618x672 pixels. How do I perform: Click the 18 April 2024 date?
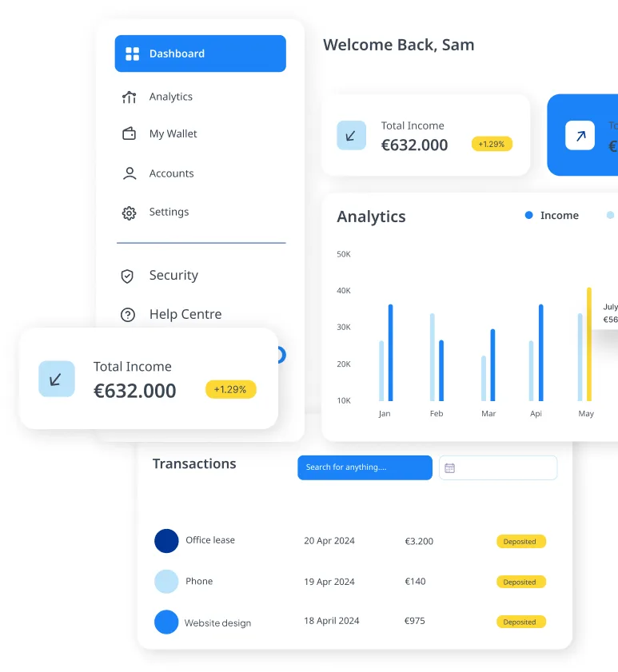coord(332,621)
